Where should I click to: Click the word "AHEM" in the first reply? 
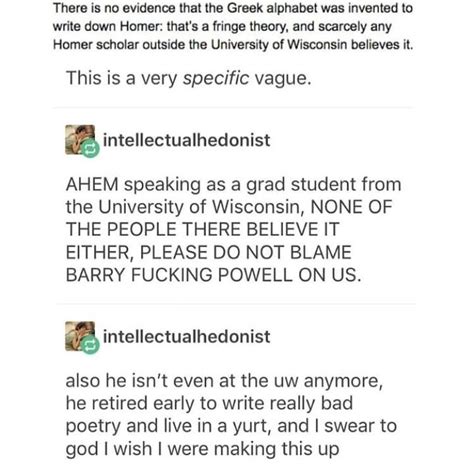92,184
